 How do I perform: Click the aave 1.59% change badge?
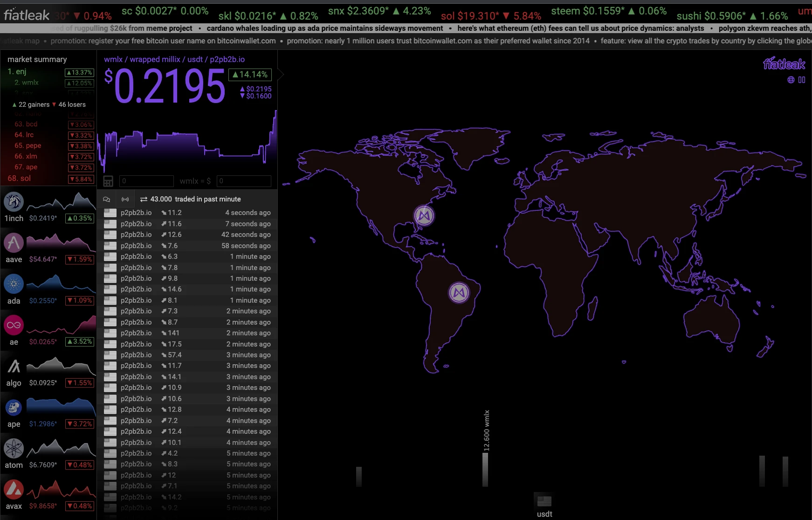pyautogui.click(x=80, y=259)
